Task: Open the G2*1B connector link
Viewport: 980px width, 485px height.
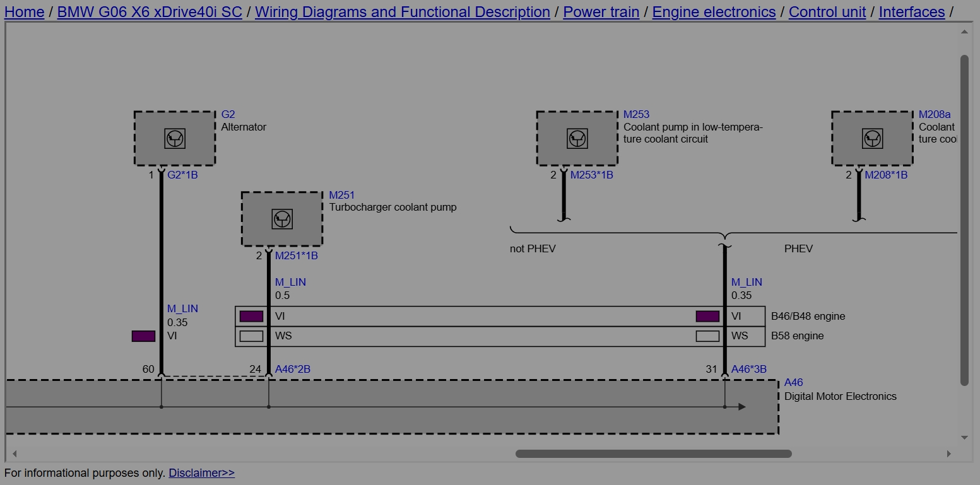Action: tap(182, 175)
